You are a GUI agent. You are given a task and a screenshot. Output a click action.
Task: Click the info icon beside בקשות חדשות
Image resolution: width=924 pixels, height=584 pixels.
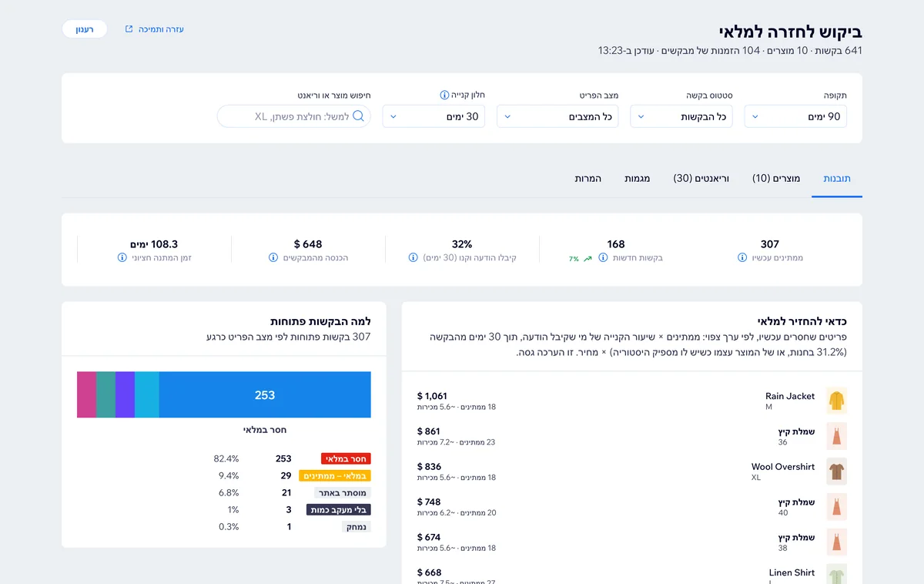pyautogui.click(x=603, y=257)
